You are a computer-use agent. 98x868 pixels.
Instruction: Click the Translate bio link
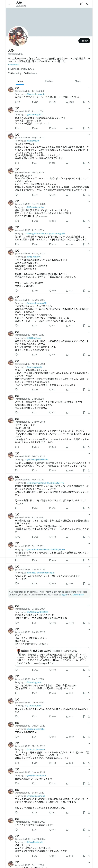tap(14, 64)
